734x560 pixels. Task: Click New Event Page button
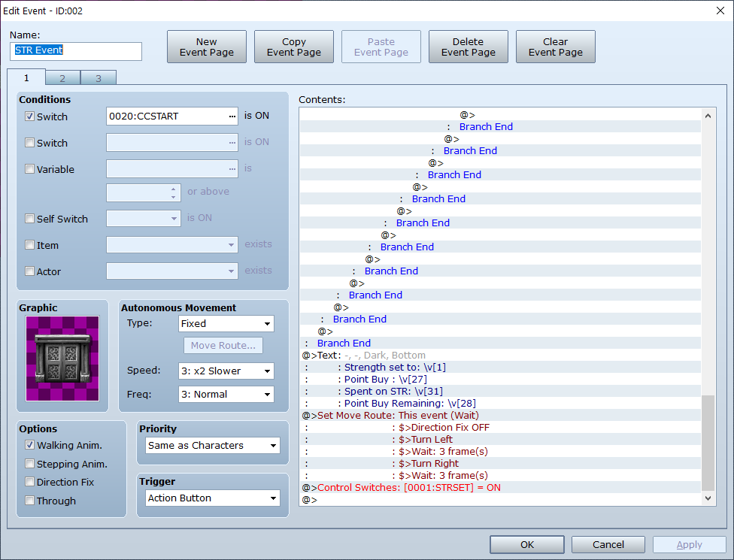pos(206,47)
